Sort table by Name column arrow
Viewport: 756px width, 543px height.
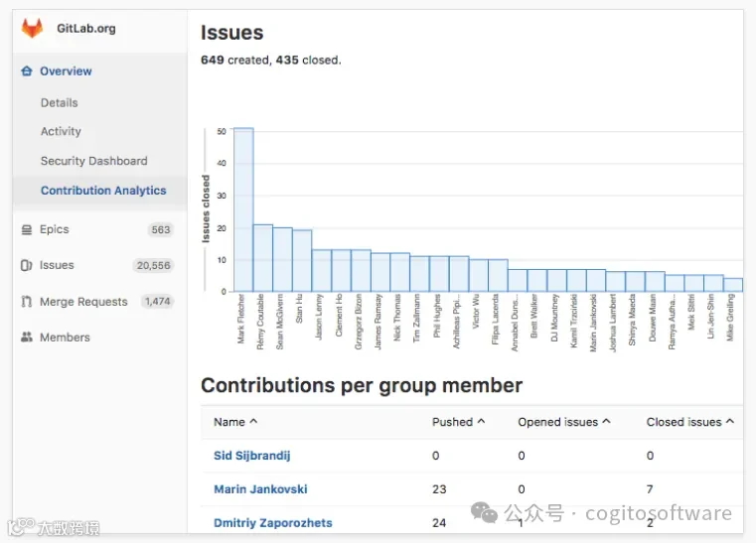point(253,422)
